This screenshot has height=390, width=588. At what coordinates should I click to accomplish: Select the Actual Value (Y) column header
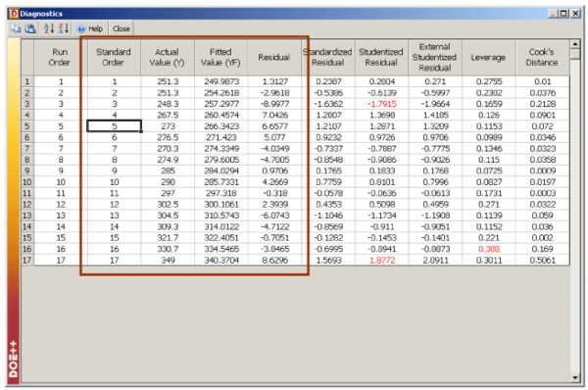168,58
